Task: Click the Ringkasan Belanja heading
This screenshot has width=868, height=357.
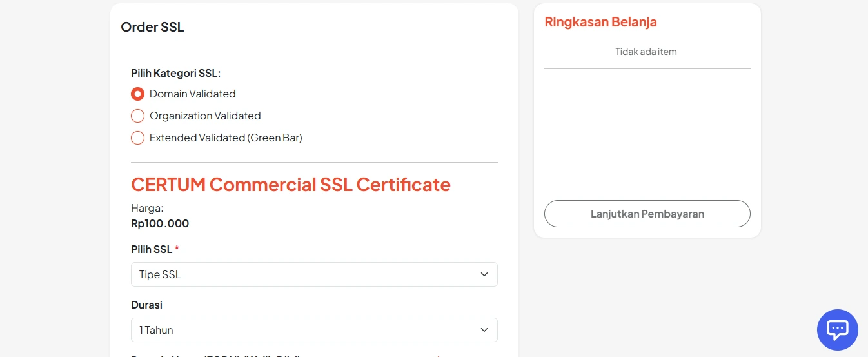Action: (600, 22)
